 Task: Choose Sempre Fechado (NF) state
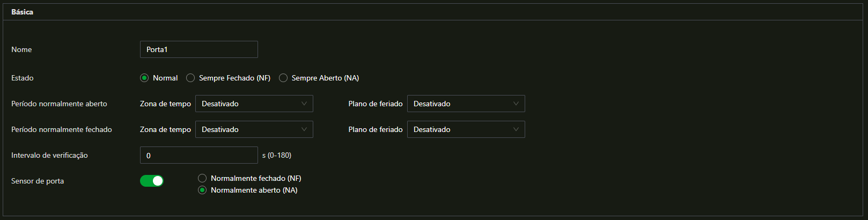tap(190, 78)
